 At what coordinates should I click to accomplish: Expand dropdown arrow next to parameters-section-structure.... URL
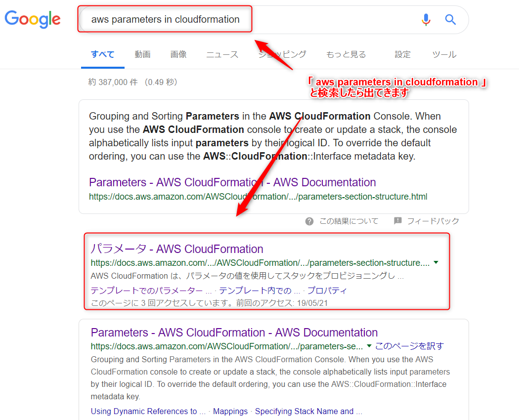[436, 262]
